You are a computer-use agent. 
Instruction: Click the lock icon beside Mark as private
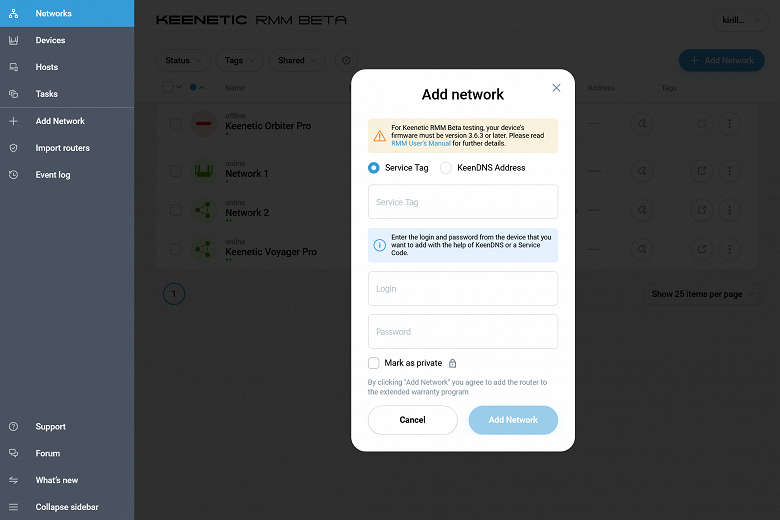click(x=452, y=363)
